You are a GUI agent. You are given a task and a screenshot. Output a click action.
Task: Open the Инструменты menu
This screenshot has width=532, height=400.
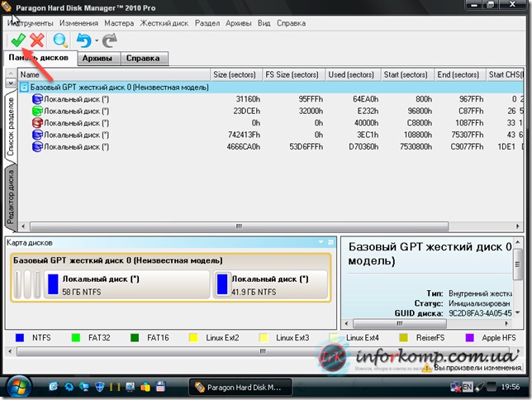tap(31, 23)
